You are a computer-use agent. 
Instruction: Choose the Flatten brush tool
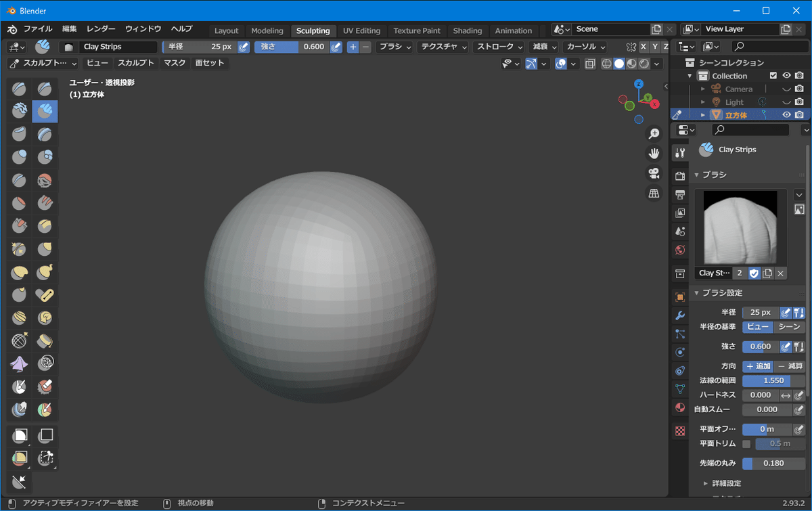[20, 203]
